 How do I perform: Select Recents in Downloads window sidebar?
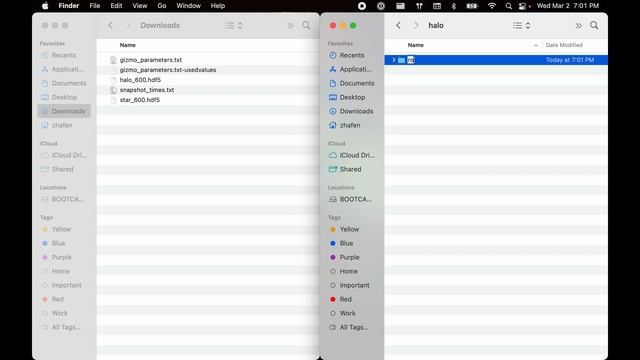pos(59,55)
